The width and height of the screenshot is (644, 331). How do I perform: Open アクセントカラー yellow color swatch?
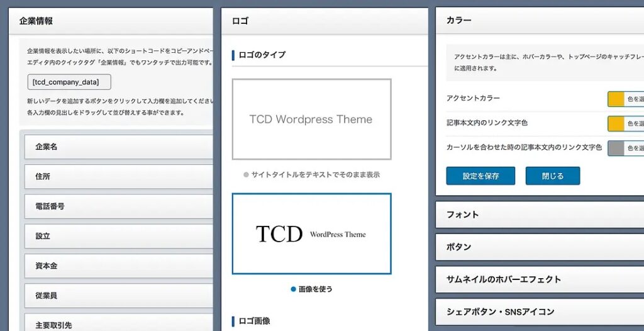click(x=616, y=99)
